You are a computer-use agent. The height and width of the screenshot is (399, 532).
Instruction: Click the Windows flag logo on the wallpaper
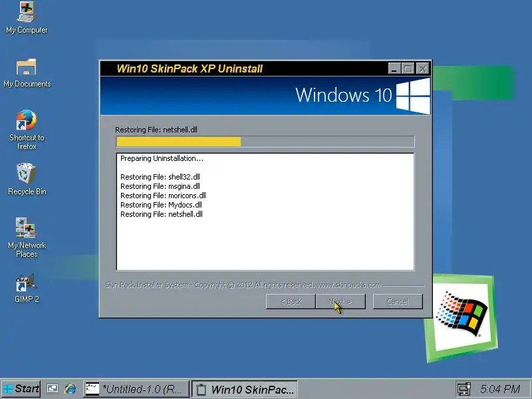tap(462, 313)
